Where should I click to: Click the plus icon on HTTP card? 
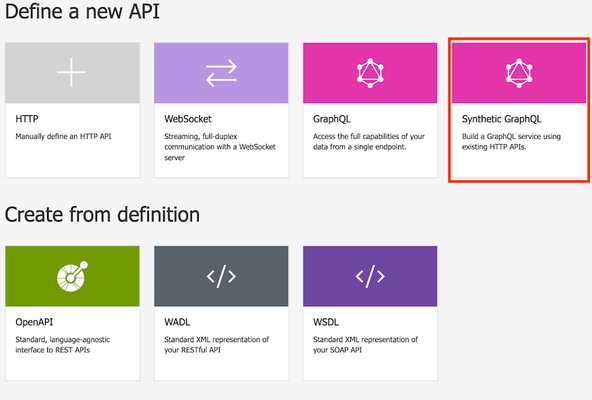click(71, 72)
